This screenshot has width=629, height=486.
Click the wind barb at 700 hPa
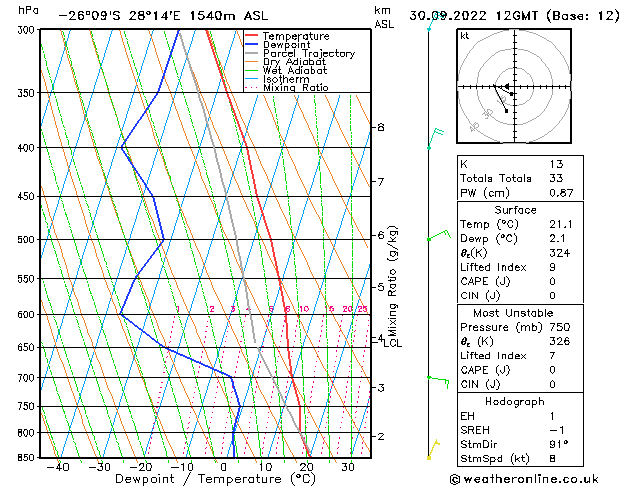tap(434, 378)
